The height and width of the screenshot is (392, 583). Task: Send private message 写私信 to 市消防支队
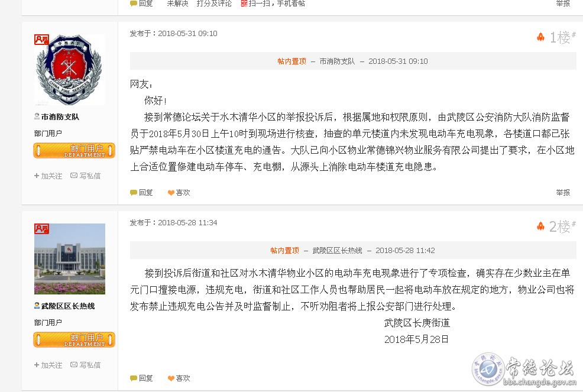click(x=86, y=176)
